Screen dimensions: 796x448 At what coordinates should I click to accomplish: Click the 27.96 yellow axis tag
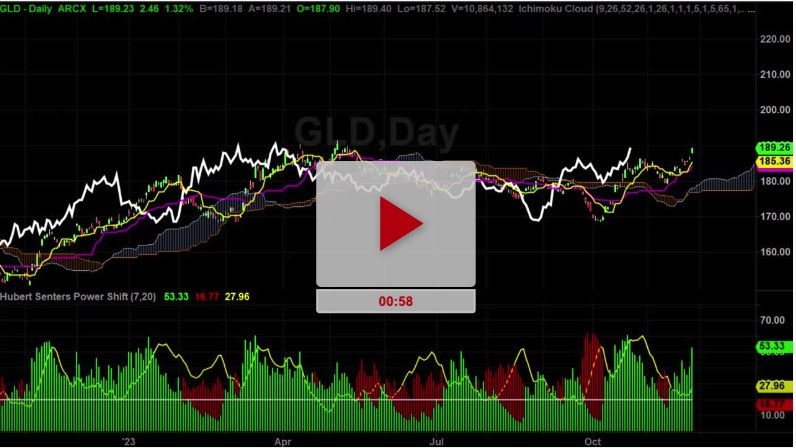[x=773, y=386]
